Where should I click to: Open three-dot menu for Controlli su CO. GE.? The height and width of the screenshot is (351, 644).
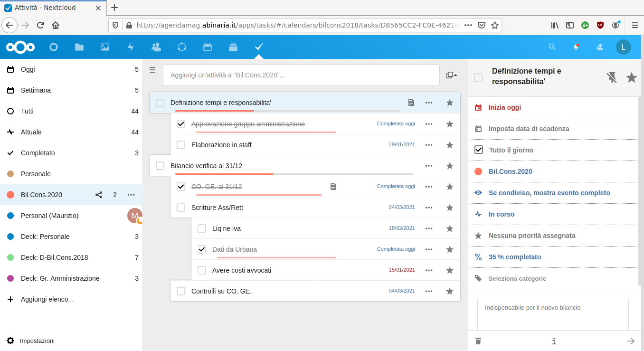[x=429, y=291]
